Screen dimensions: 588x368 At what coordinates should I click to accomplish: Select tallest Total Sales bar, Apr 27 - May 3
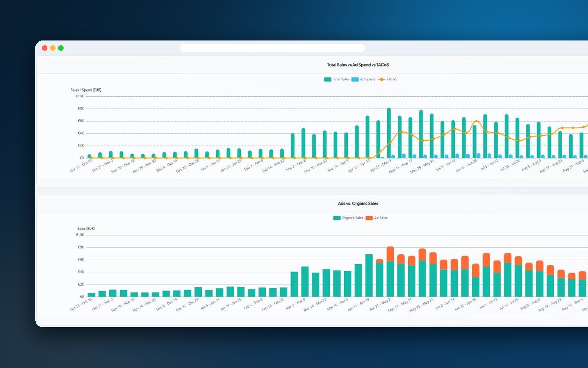pyautogui.click(x=389, y=133)
